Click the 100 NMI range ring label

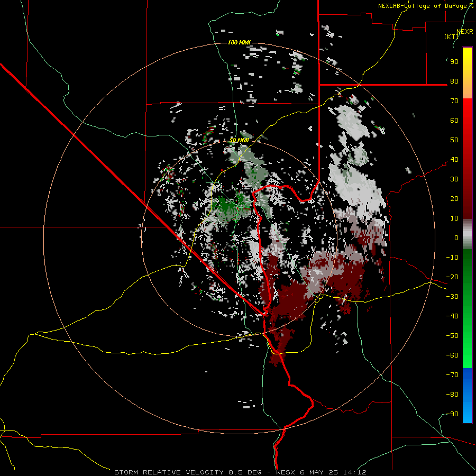click(239, 42)
